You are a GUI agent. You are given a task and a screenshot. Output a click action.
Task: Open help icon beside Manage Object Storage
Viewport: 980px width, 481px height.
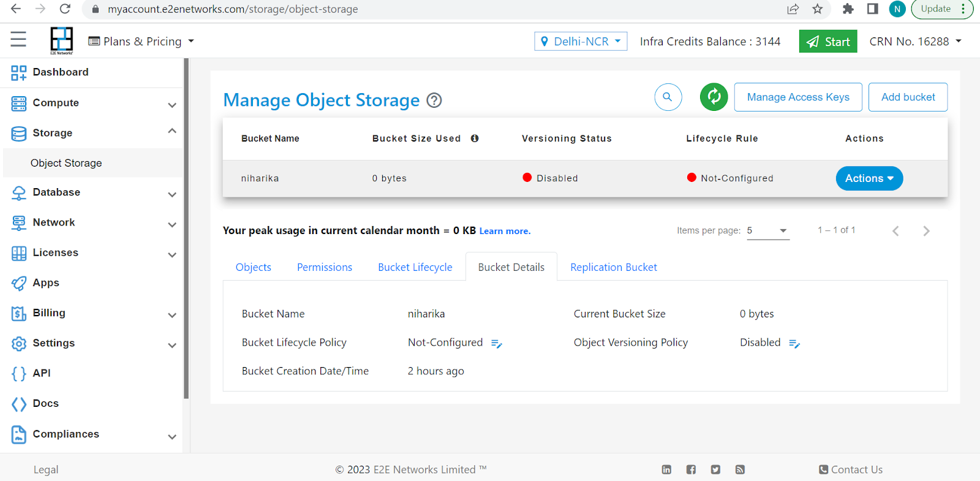click(x=434, y=100)
